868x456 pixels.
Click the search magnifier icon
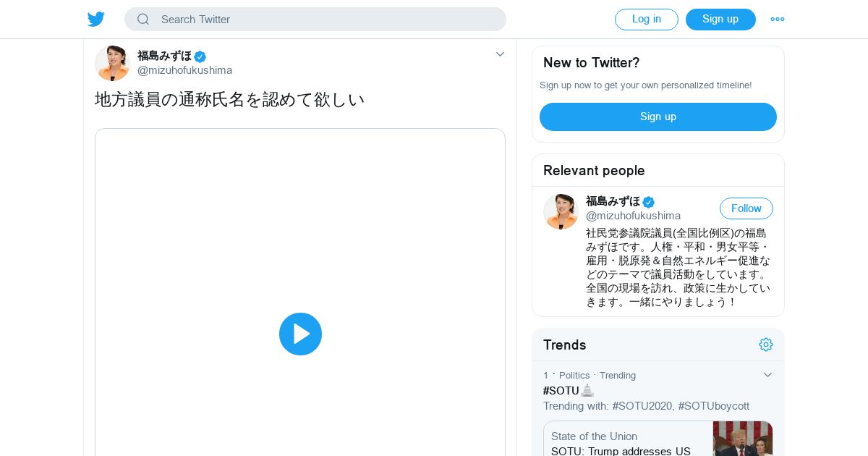coord(143,20)
